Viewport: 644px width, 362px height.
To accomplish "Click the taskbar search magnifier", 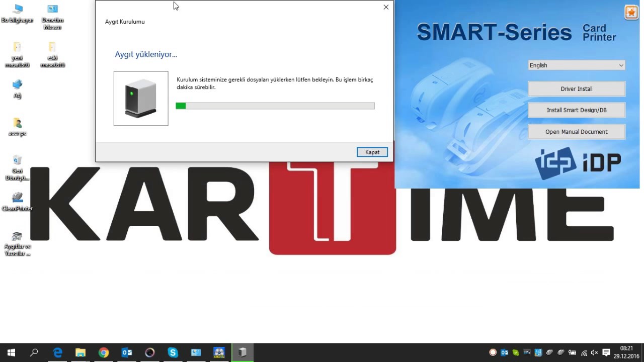I will click(x=34, y=352).
